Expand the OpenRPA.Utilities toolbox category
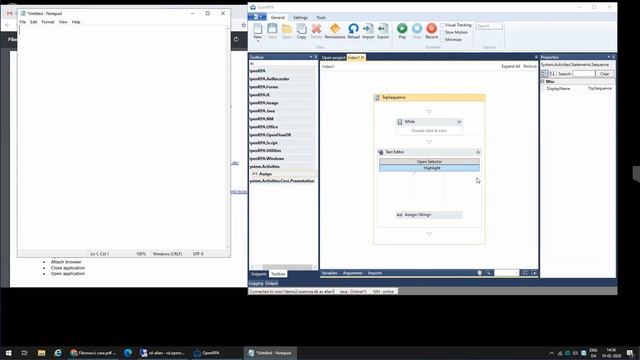The height and width of the screenshot is (360, 640). click(x=282, y=151)
